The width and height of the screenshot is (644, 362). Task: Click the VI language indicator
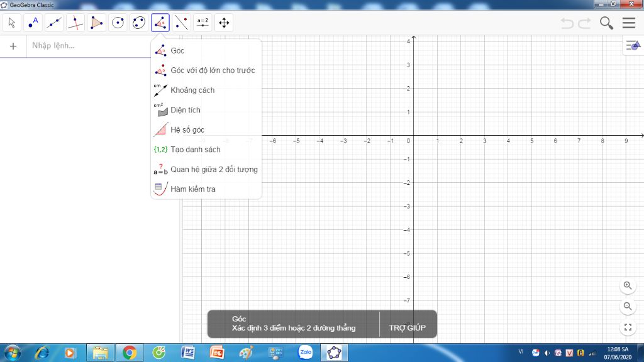coord(521,352)
